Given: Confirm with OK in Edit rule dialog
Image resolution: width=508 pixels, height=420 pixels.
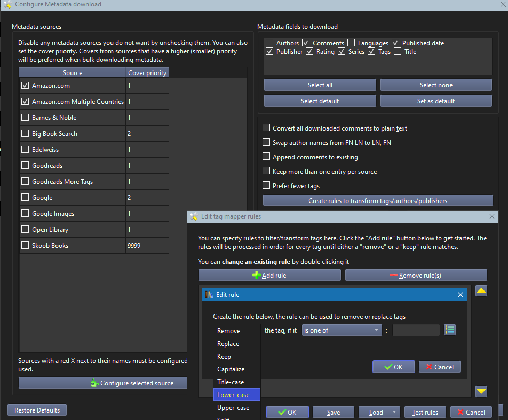Looking at the screenshot, I should pyautogui.click(x=394, y=367).
